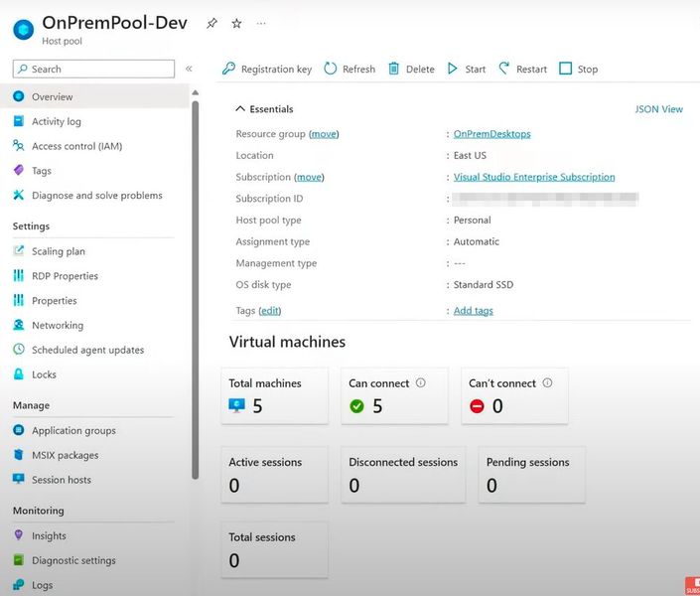Click the Diagnostic settings icon
Image resolution: width=700 pixels, height=596 pixels.
pyautogui.click(x=18, y=560)
